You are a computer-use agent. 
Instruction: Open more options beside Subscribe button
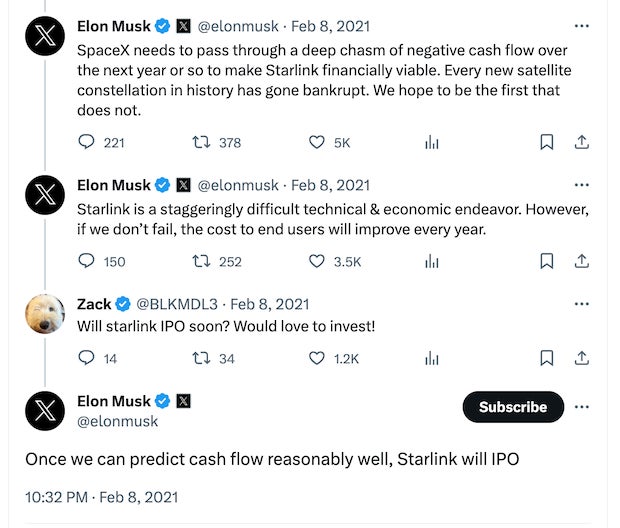[x=582, y=407]
